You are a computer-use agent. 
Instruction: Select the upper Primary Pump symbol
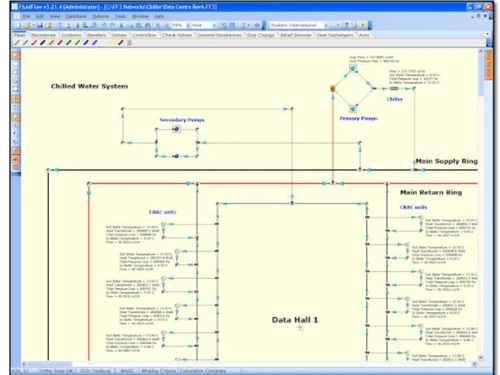[x=353, y=68]
